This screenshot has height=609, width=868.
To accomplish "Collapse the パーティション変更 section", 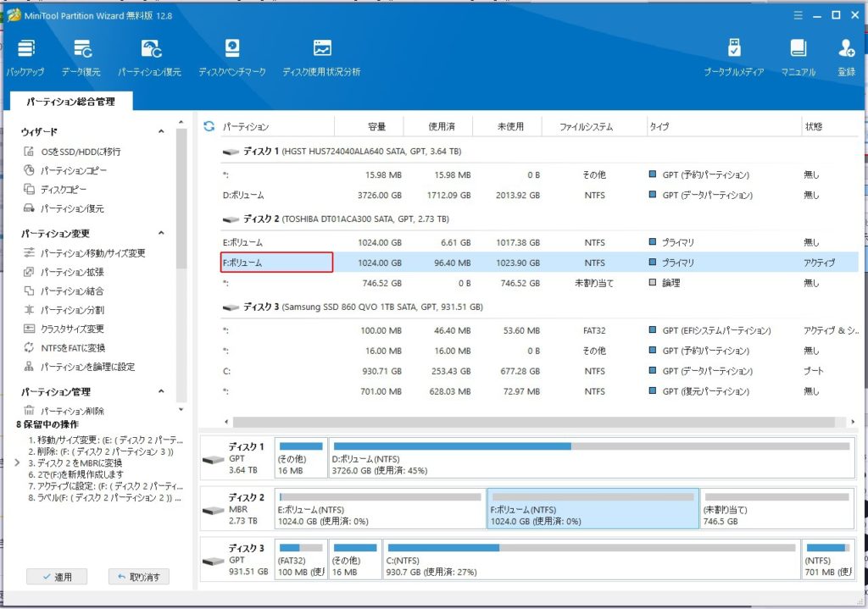I will click(x=162, y=234).
